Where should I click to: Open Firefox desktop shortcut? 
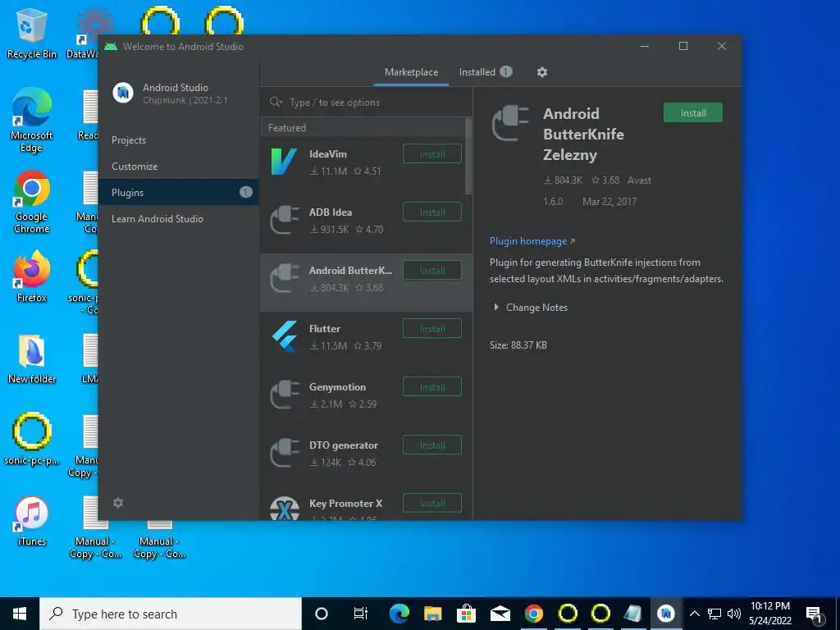click(x=32, y=277)
